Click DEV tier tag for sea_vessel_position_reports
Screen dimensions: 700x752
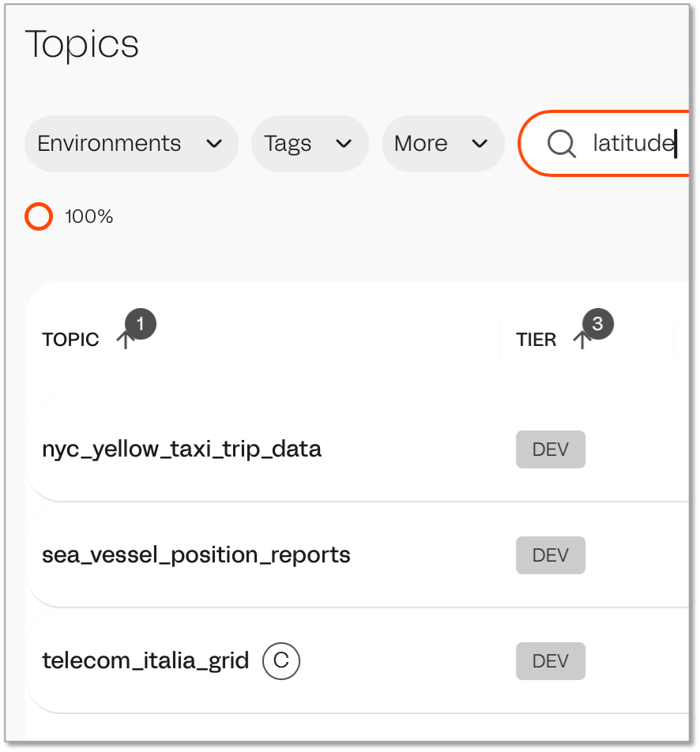pos(551,555)
